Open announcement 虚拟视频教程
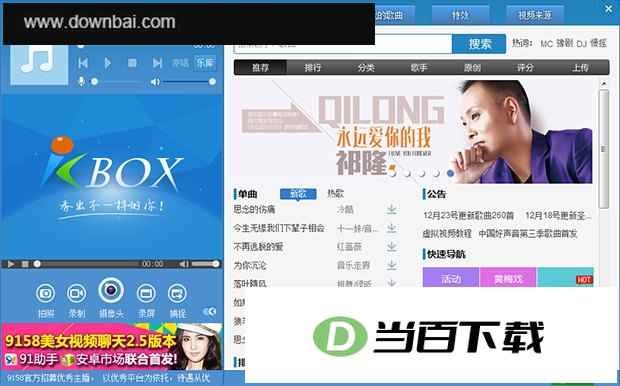 point(447,234)
